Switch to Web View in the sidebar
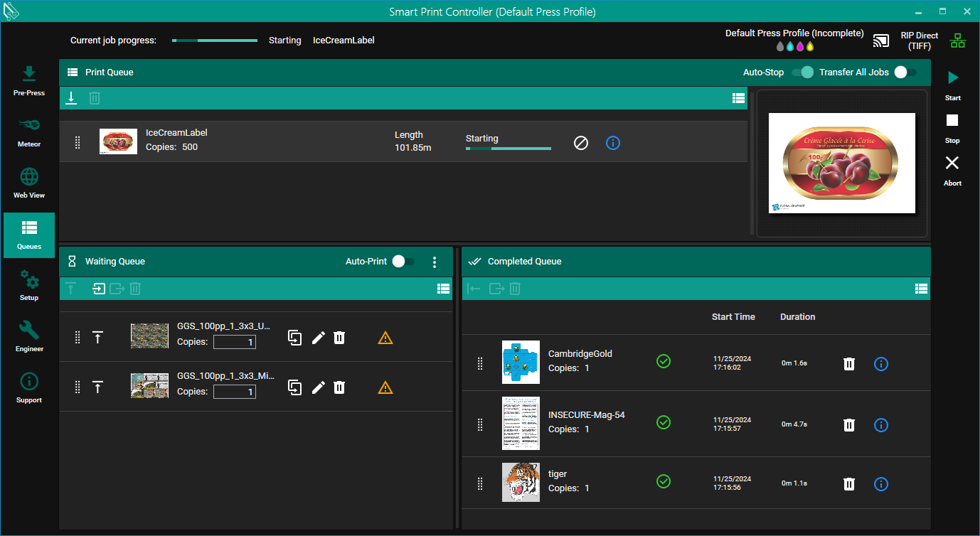Viewport: 980px width, 536px height. pyautogui.click(x=28, y=182)
